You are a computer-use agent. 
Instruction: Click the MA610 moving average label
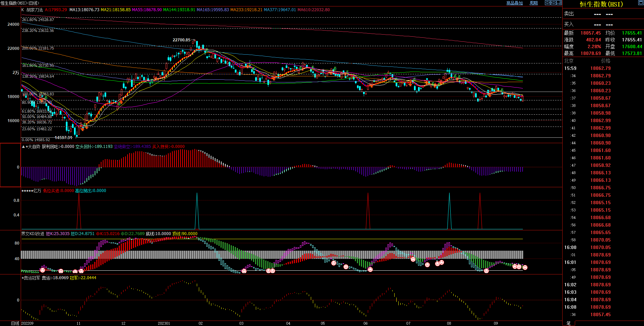(x=313, y=10)
